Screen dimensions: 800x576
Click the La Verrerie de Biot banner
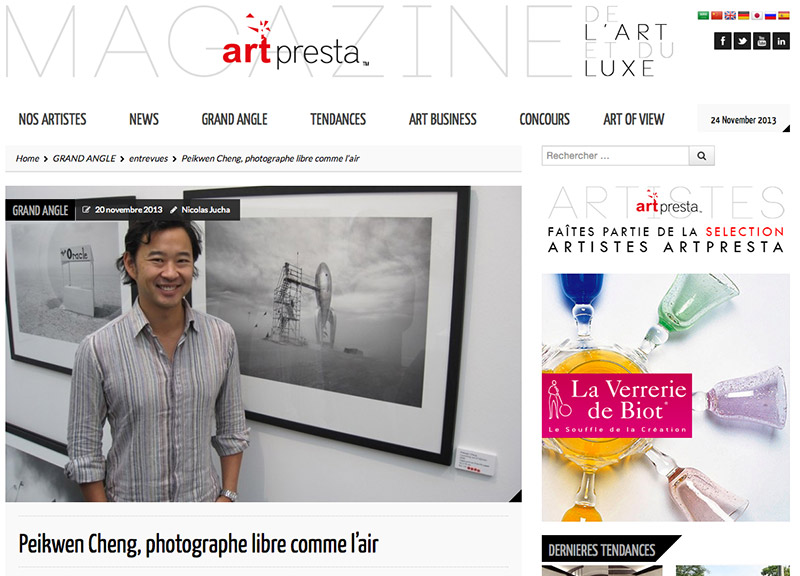(665, 397)
